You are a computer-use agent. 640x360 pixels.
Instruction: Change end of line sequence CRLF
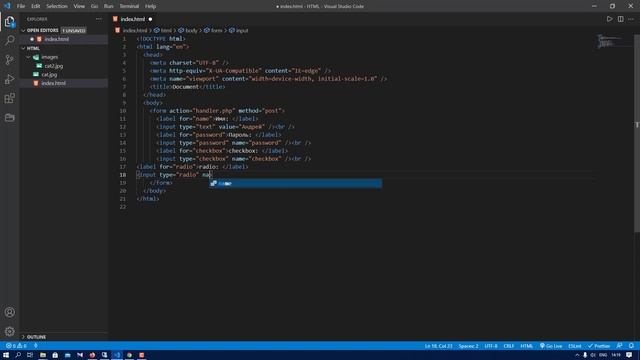[x=509, y=346]
